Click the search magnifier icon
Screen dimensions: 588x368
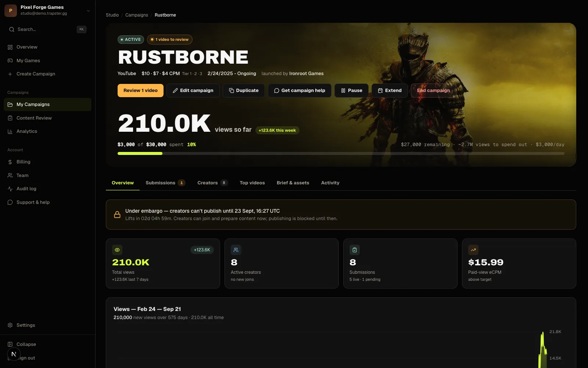coord(12,29)
